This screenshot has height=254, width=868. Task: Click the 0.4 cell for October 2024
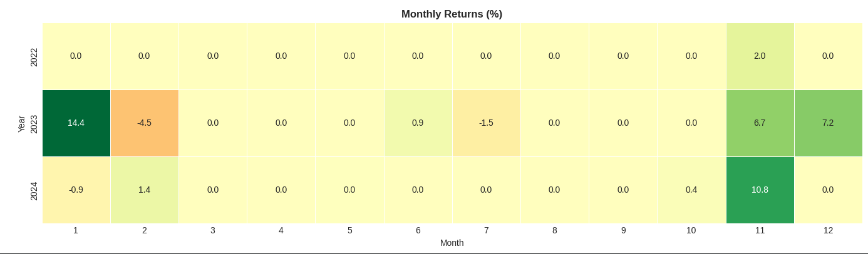pos(691,190)
